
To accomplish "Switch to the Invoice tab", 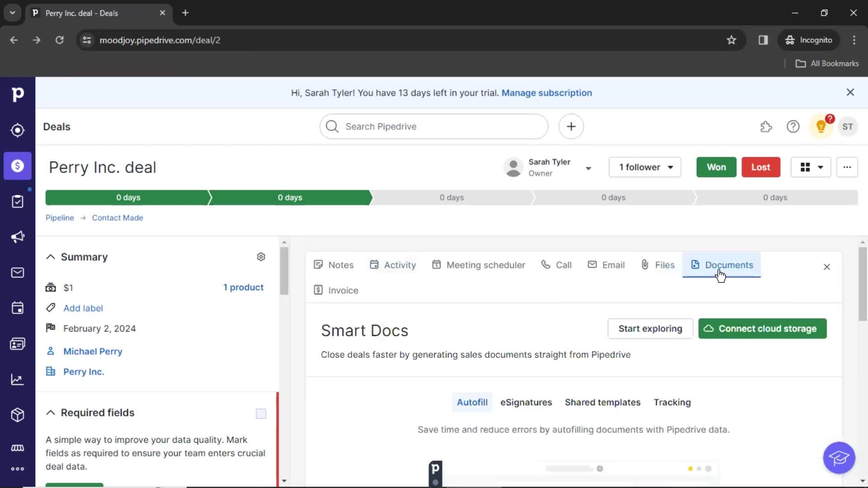I will (336, 290).
